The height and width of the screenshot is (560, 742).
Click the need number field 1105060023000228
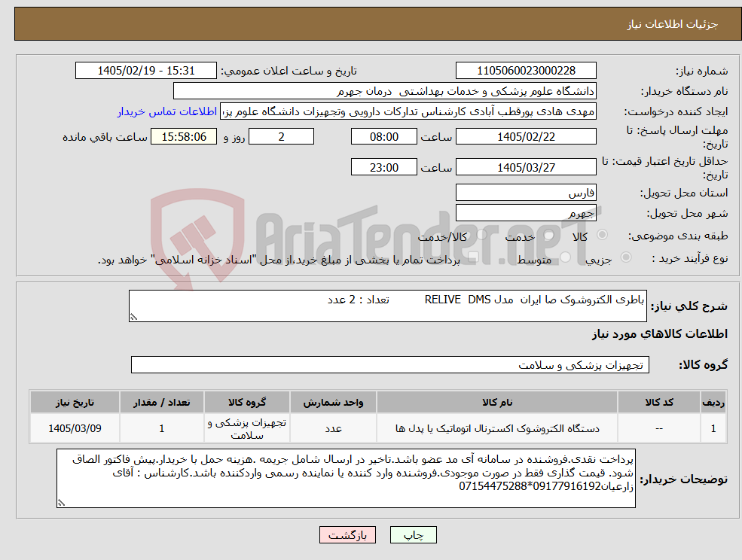pyautogui.click(x=526, y=71)
